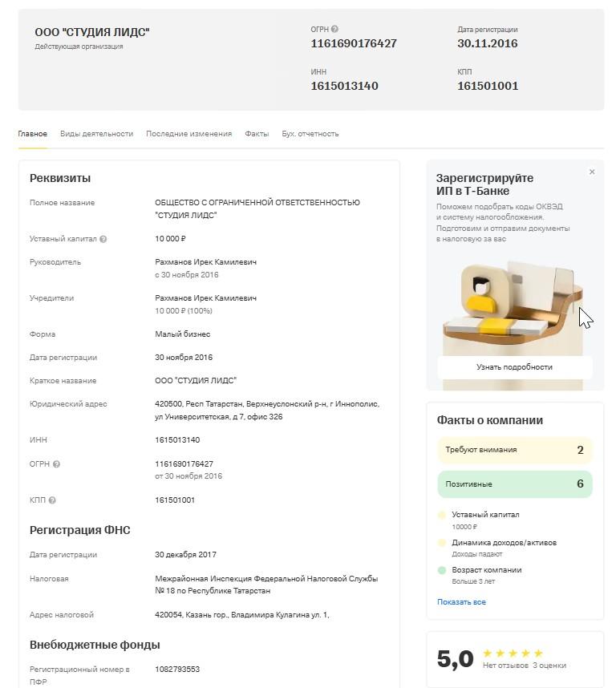The height and width of the screenshot is (688, 616).
Task: Open the Главное tab
Action: [33, 134]
